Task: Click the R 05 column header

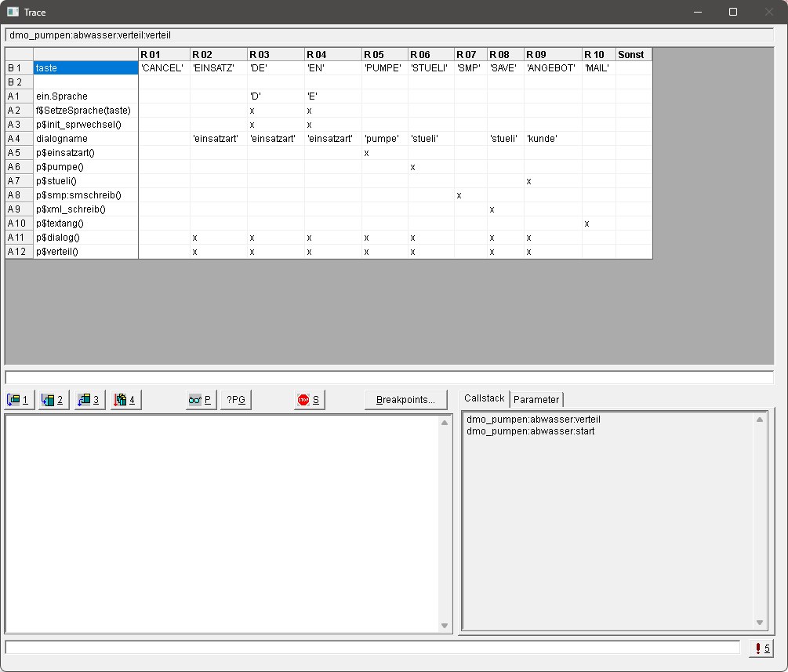Action: pyautogui.click(x=384, y=54)
